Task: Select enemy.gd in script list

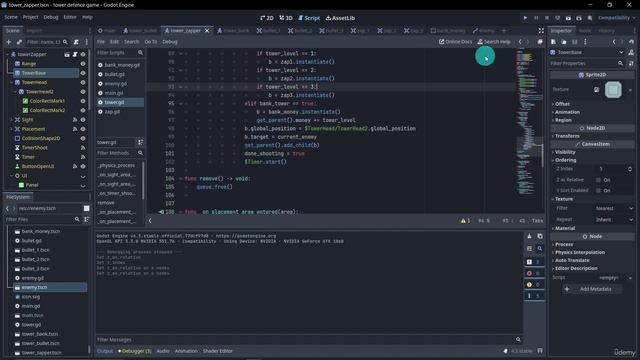Action: tap(116, 84)
